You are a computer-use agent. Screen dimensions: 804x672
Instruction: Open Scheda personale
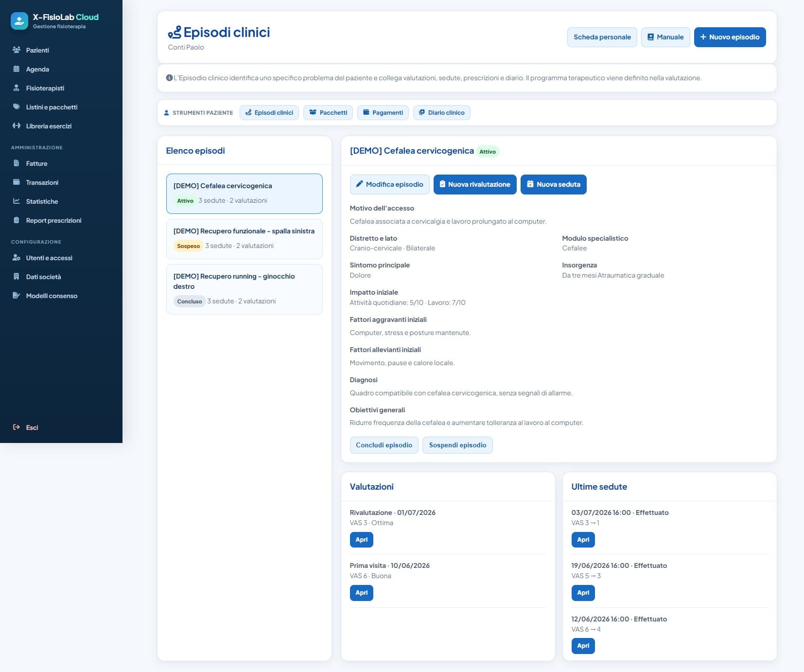602,37
